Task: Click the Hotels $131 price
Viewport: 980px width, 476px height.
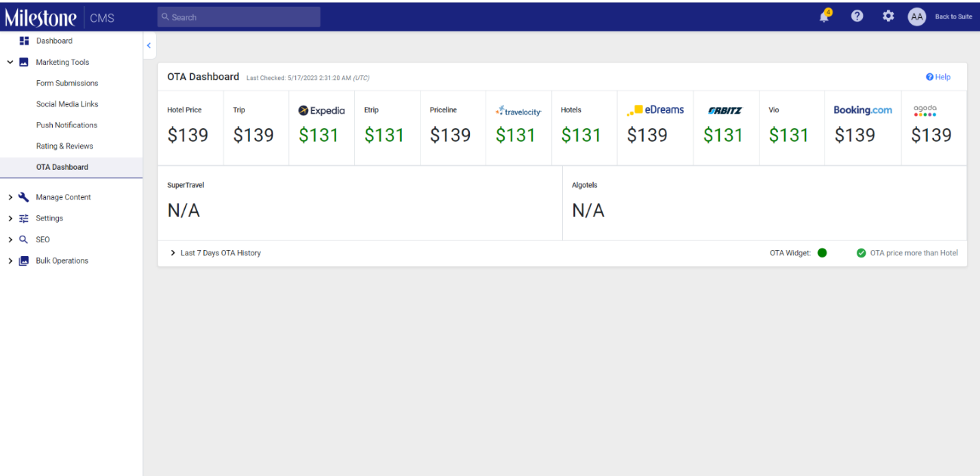Action: tap(581, 135)
